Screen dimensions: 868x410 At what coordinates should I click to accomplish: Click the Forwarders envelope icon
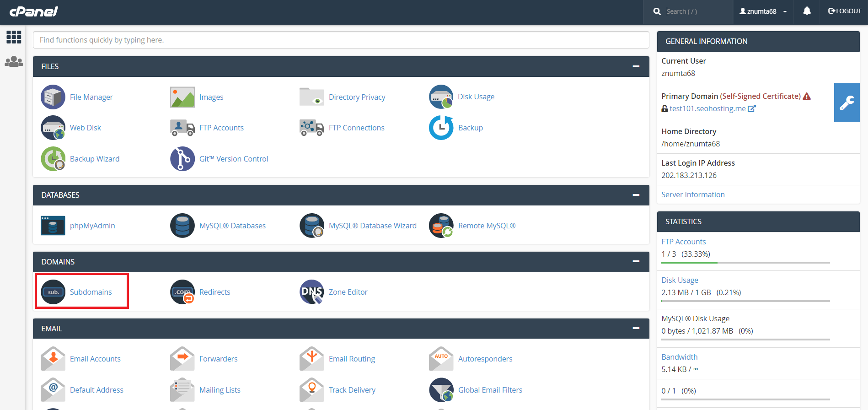pos(182,359)
